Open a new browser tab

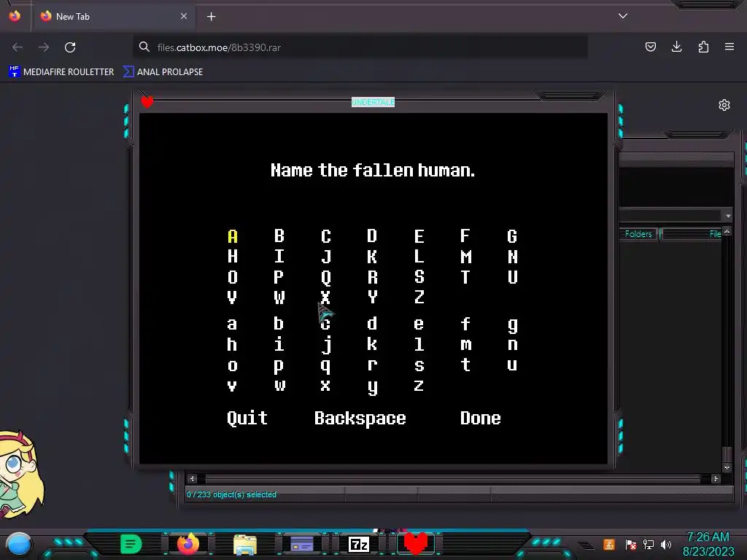pyautogui.click(x=211, y=17)
